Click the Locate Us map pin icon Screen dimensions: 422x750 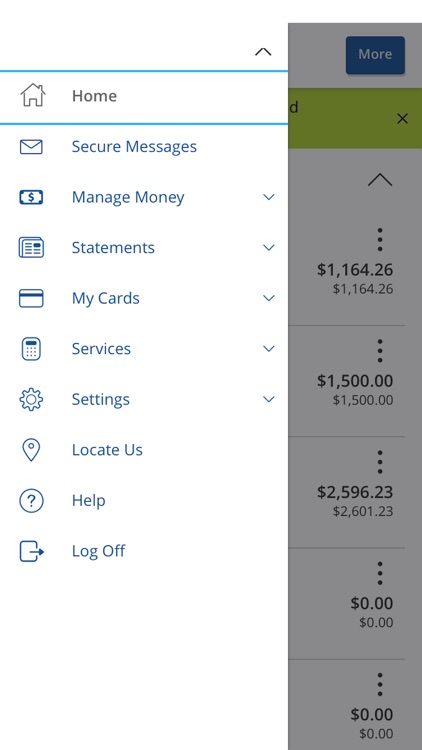31,450
